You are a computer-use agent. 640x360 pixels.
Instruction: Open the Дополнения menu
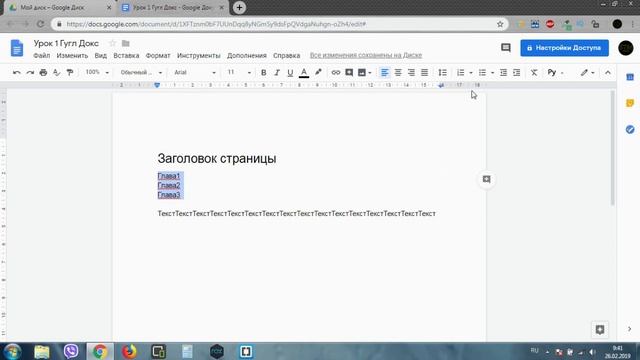pyautogui.click(x=247, y=56)
